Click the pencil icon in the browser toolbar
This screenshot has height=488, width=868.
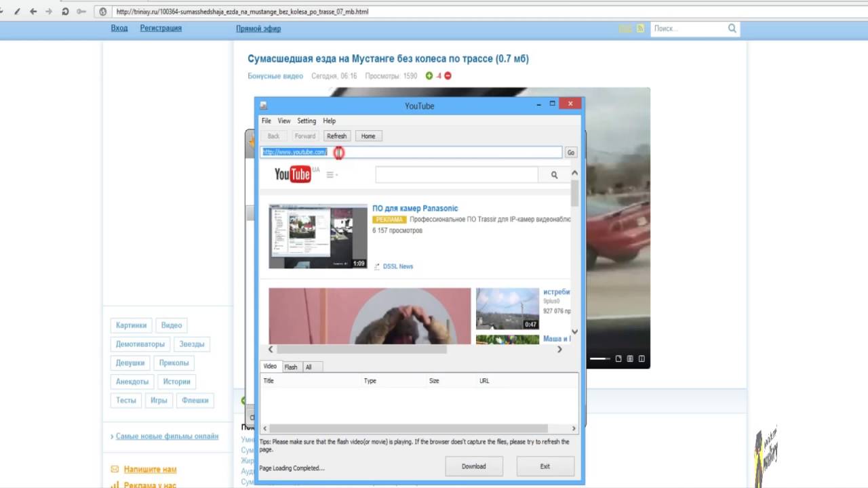tap(17, 12)
